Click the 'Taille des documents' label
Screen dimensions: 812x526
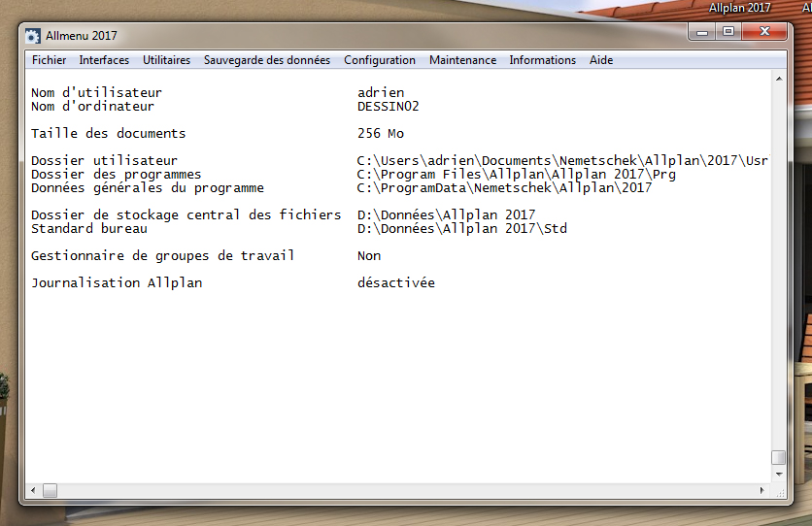point(108,133)
